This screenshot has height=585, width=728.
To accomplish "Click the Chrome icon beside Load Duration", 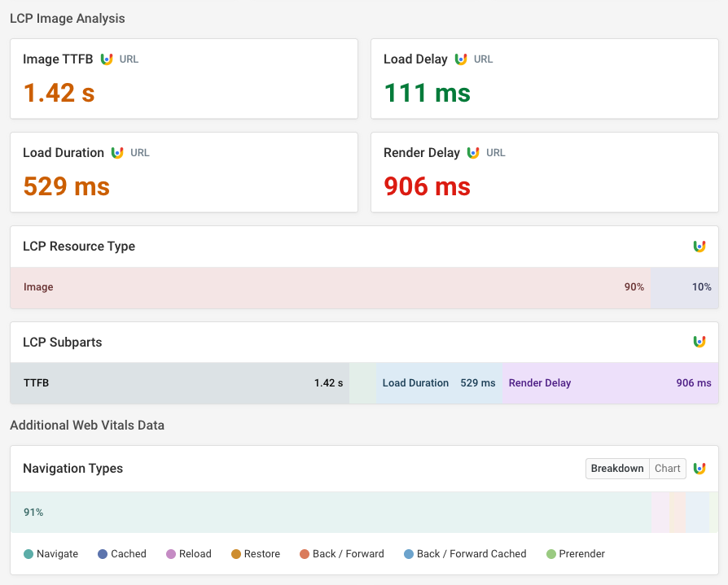I will pos(118,152).
